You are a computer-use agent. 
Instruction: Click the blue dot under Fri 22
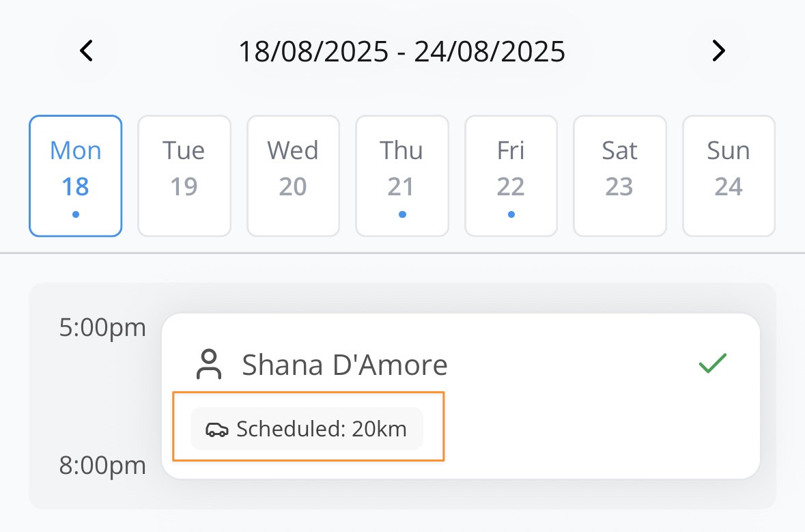point(511,214)
